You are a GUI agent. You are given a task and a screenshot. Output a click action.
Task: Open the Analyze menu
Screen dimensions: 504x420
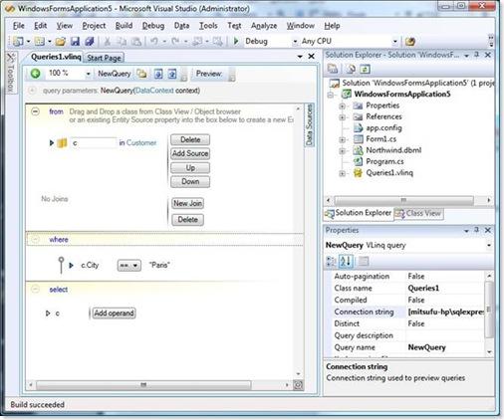[x=264, y=26]
